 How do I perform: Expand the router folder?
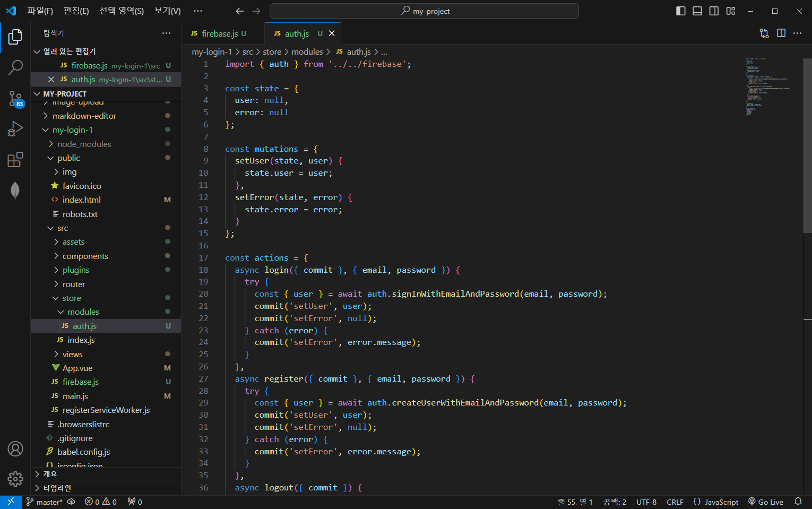[106, 284]
